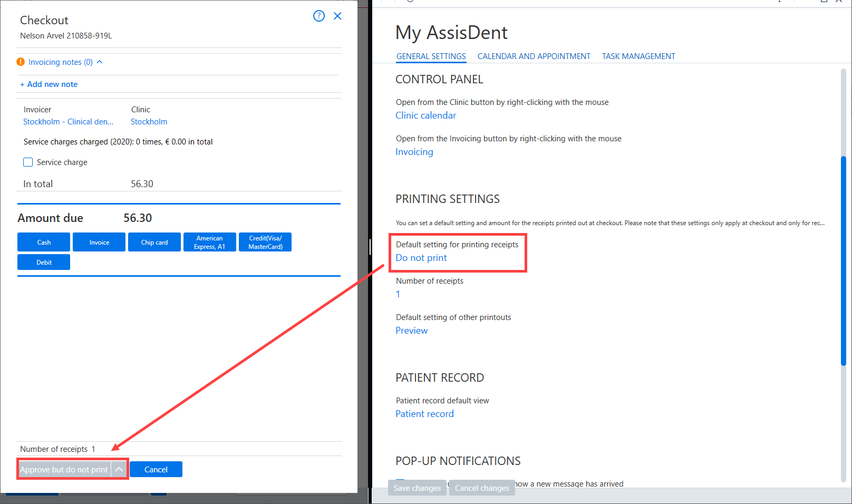The height and width of the screenshot is (504, 852).
Task: Choose the Cash payment button
Action: (44, 242)
